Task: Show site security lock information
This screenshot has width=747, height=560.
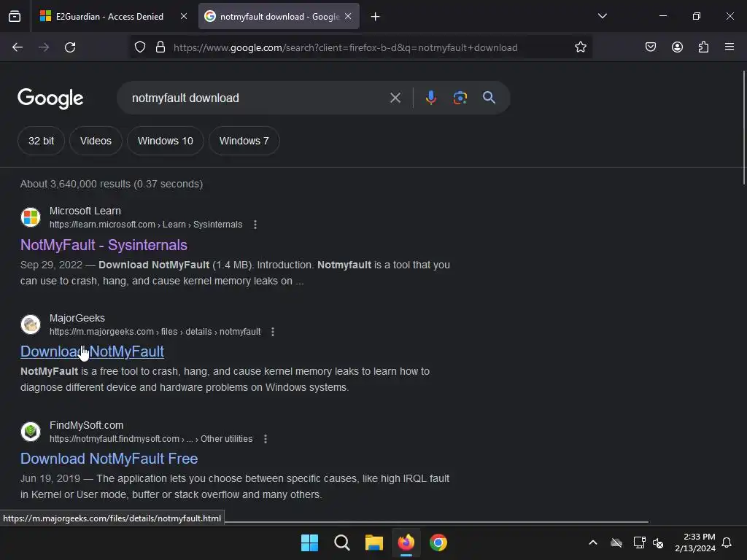Action: click(x=160, y=47)
